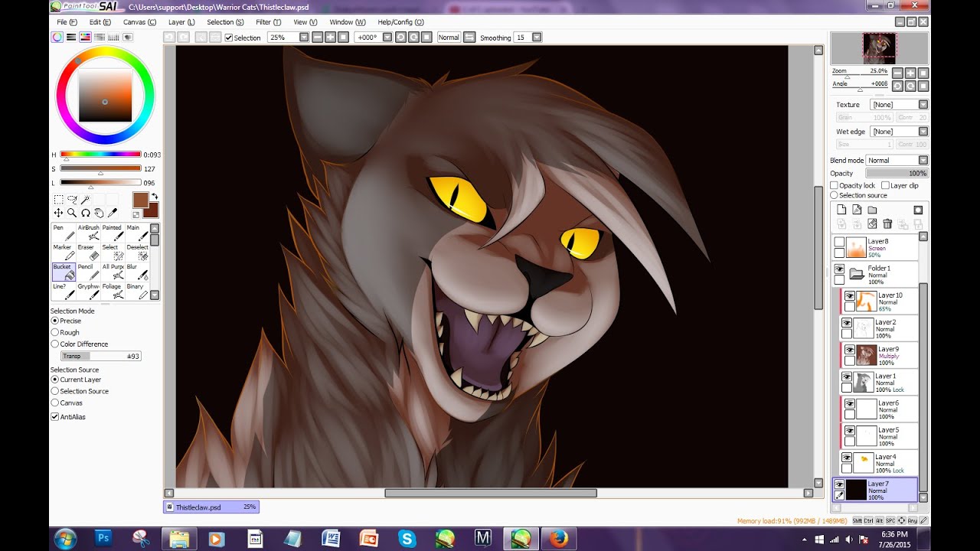
Task: Enable the Opacity lock checkbox
Action: click(x=835, y=185)
